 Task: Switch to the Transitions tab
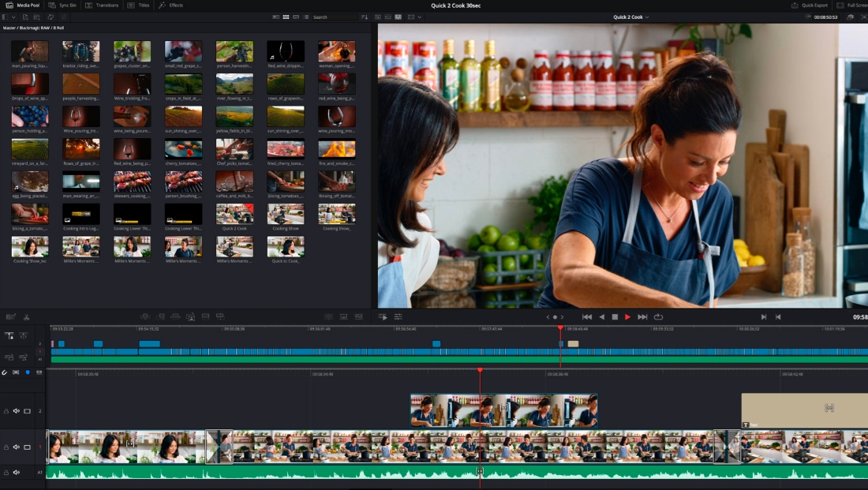click(102, 5)
